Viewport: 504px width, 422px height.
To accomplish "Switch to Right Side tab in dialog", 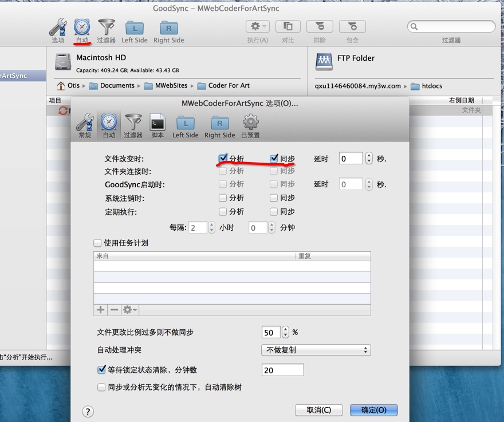I will (220, 127).
